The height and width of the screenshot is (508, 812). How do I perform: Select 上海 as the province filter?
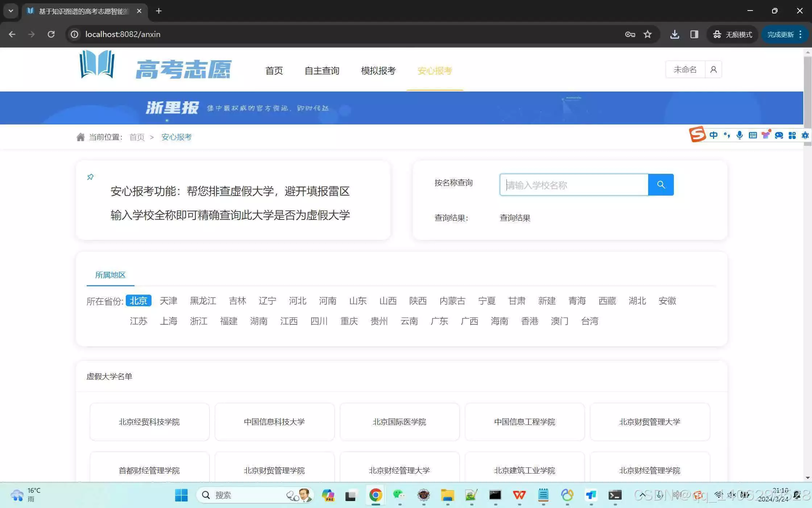click(169, 321)
